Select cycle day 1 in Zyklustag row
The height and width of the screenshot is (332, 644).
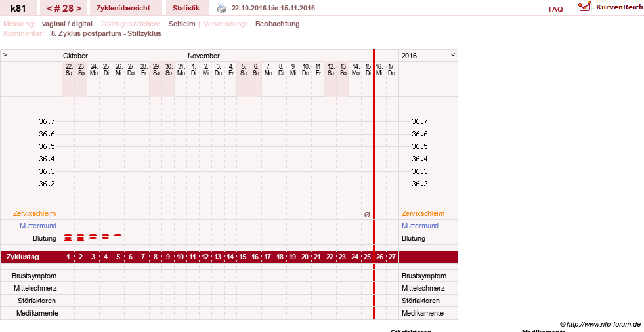(x=68, y=257)
